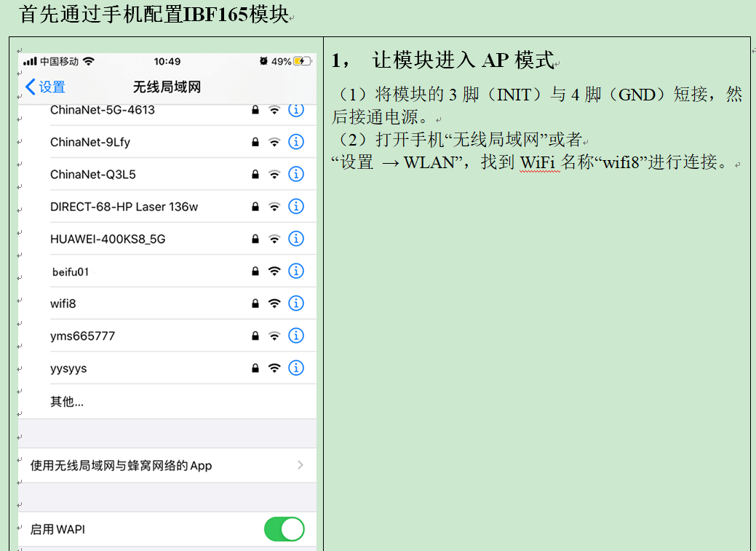Select the wifi8 network name
This screenshot has width=756, height=551.
tap(63, 304)
